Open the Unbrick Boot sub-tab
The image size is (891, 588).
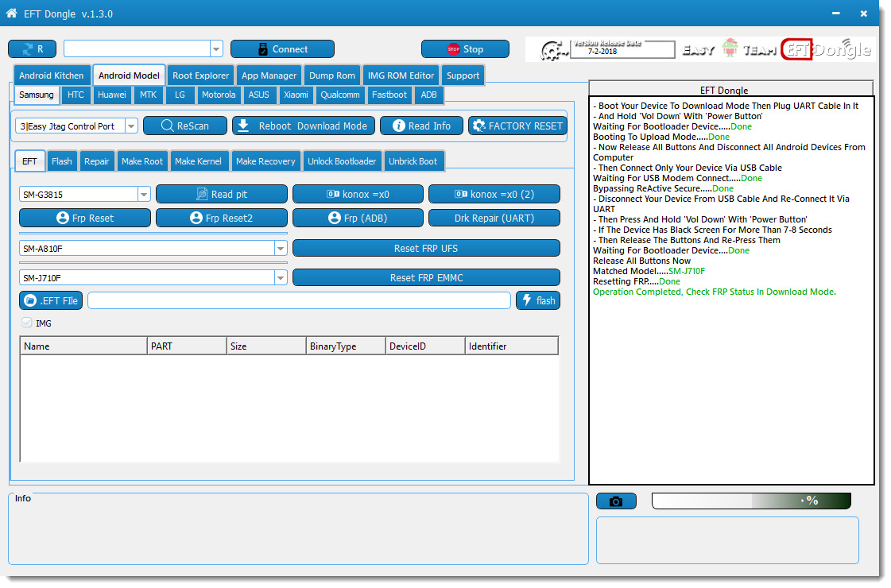[x=413, y=161]
